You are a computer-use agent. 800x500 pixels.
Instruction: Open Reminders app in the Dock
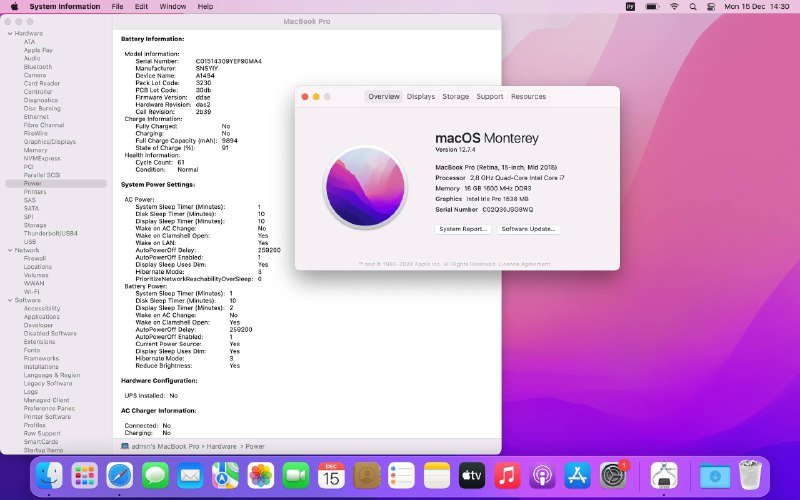(402, 476)
